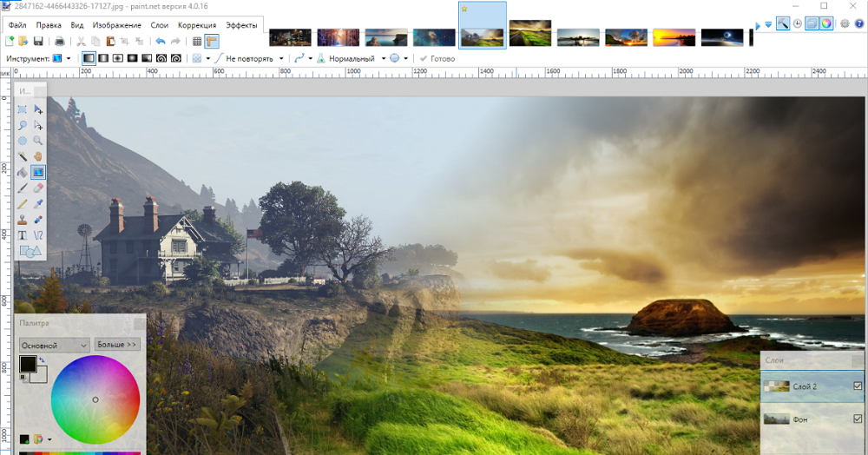Toggle the rulers button

click(x=212, y=41)
